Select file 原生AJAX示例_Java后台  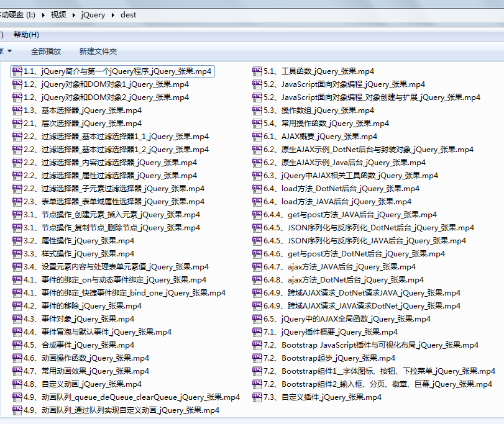339,163
